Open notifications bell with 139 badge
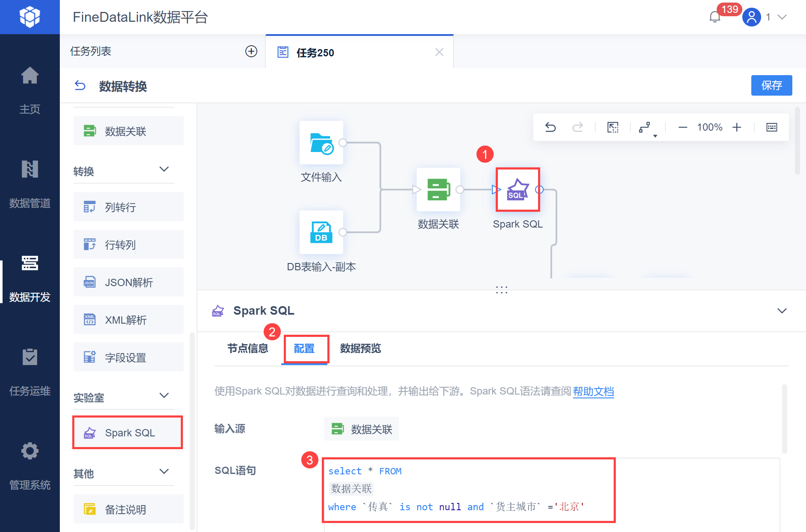The width and height of the screenshot is (806, 532). [x=715, y=17]
